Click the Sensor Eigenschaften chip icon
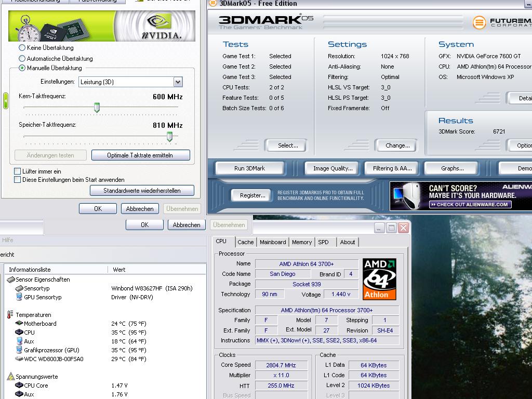This screenshot has height=399, width=532. 11,280
